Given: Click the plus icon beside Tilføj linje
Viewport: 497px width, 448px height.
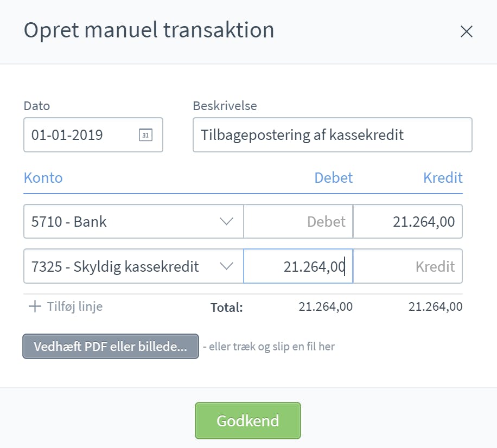Looking at the screenshot, I should tap(35, 306).
